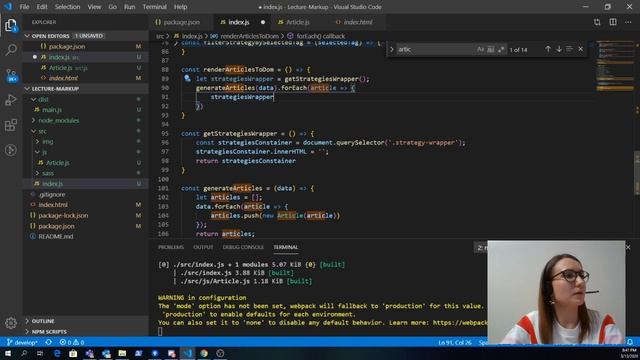Image resolution: width=640 pixels, height=360 pixels.
Task: Open the Help menu
Action: pos(180,7)
